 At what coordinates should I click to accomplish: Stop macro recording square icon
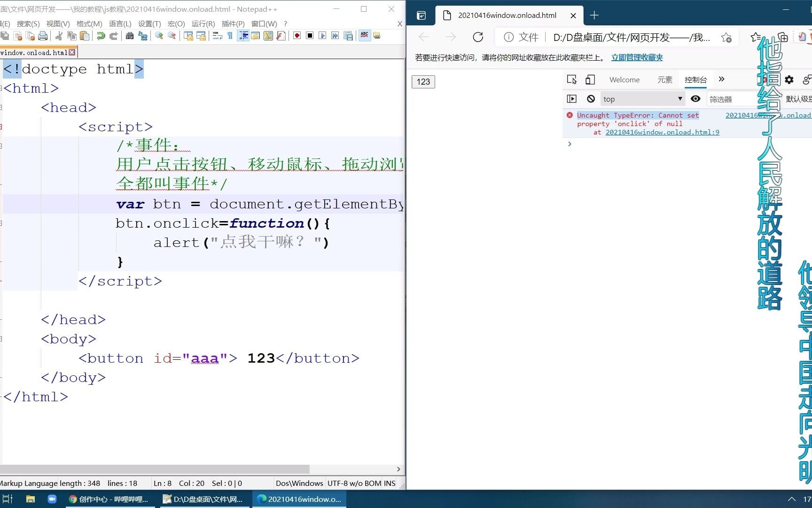point(310,36)
